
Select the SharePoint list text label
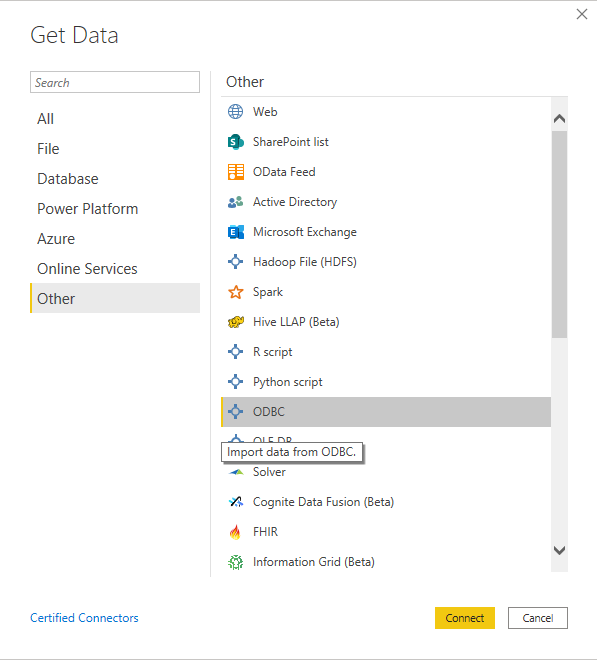click(x=290, y=142)
